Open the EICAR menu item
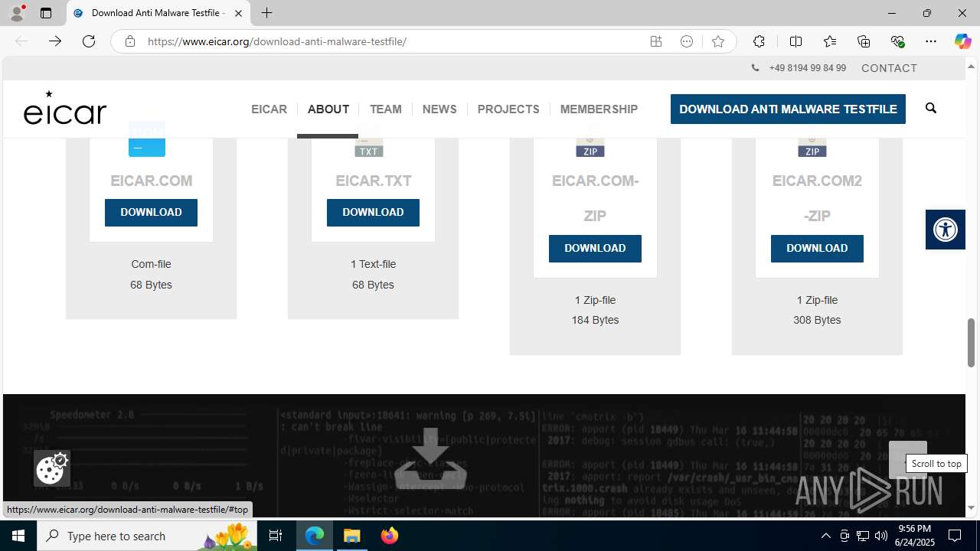The image size is (980, 551). point(269,109)
